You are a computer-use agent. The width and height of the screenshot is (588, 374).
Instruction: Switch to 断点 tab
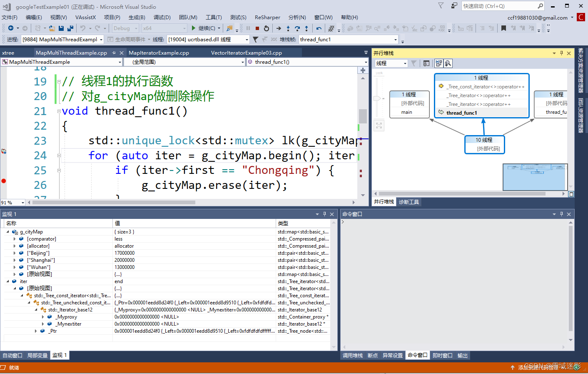click(373, 356)
